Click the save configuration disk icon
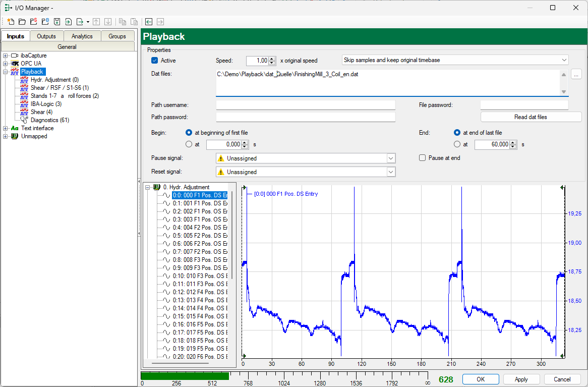Viewport: 588px width, 387px height. tap(57, 22)
